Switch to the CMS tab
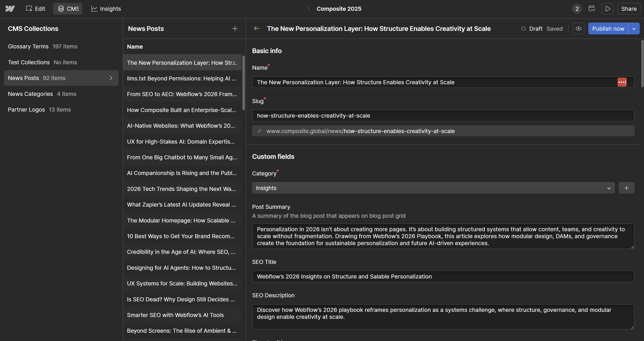The height and width of the screenshot is (341, 644). pyautogui.click(x=68, y=9)
